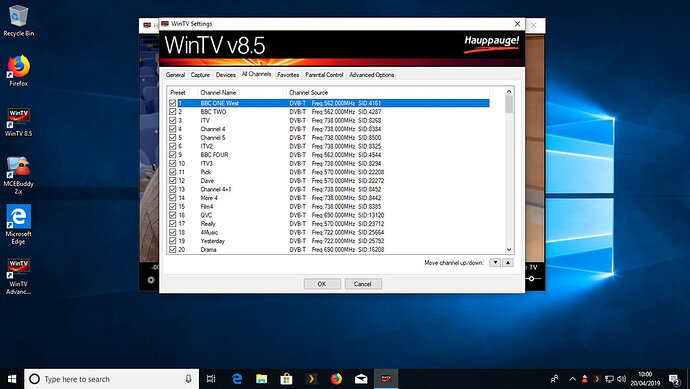690x389 pixels.
Task: Move the selected channel down
Action: (x=495, y=263)
